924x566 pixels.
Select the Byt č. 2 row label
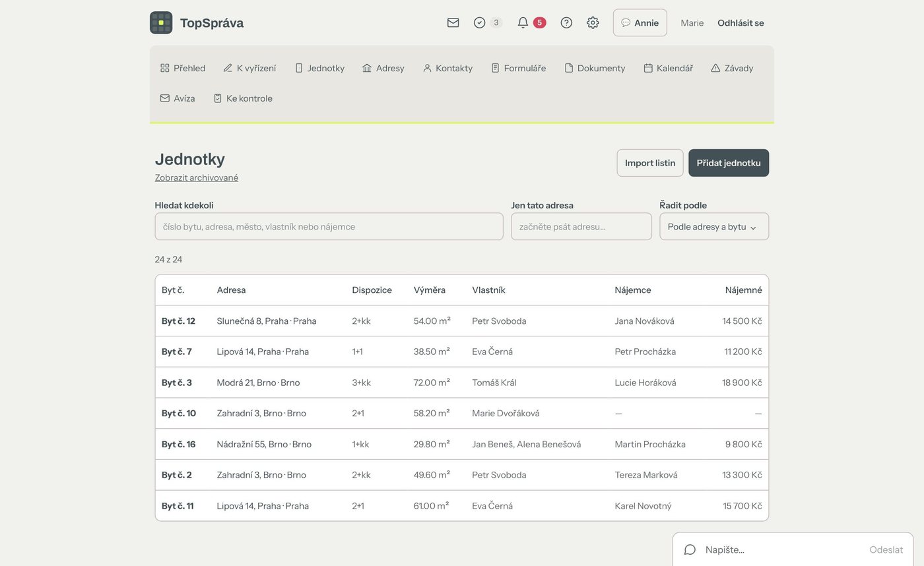point(177,475)
